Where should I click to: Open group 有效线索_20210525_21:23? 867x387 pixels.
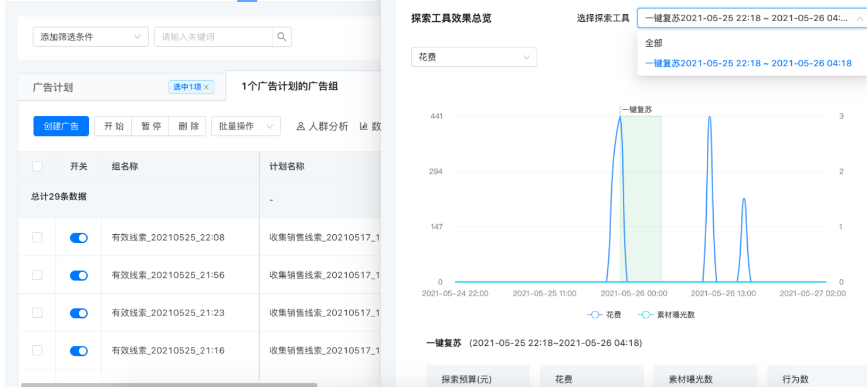[x=168, y=313]
